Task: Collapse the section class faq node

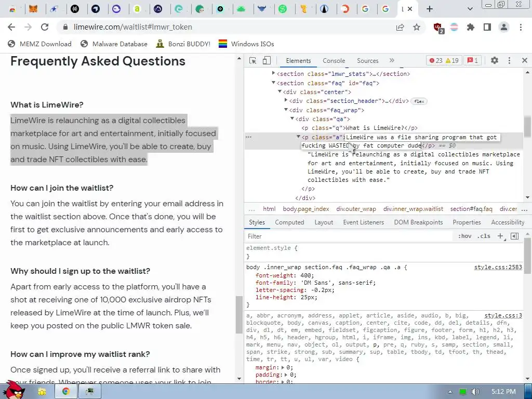Action: tap(273, 83)
